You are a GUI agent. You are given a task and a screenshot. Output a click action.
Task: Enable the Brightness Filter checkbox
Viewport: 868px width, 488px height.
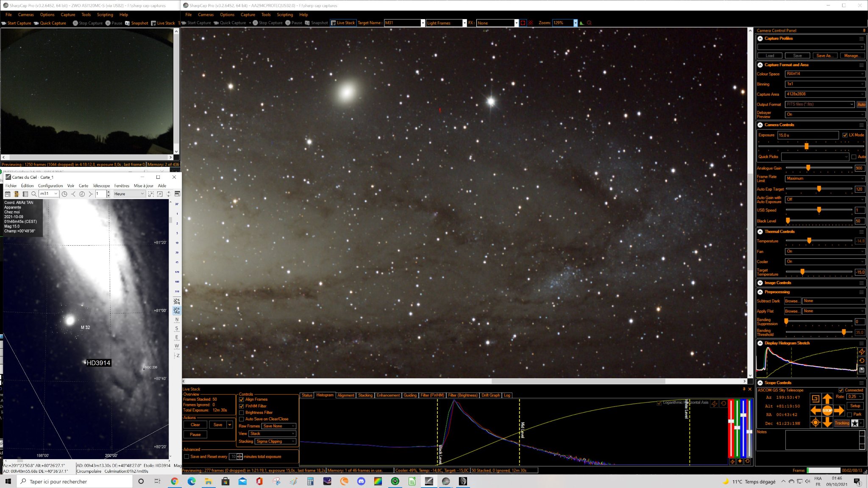[242, 413]
